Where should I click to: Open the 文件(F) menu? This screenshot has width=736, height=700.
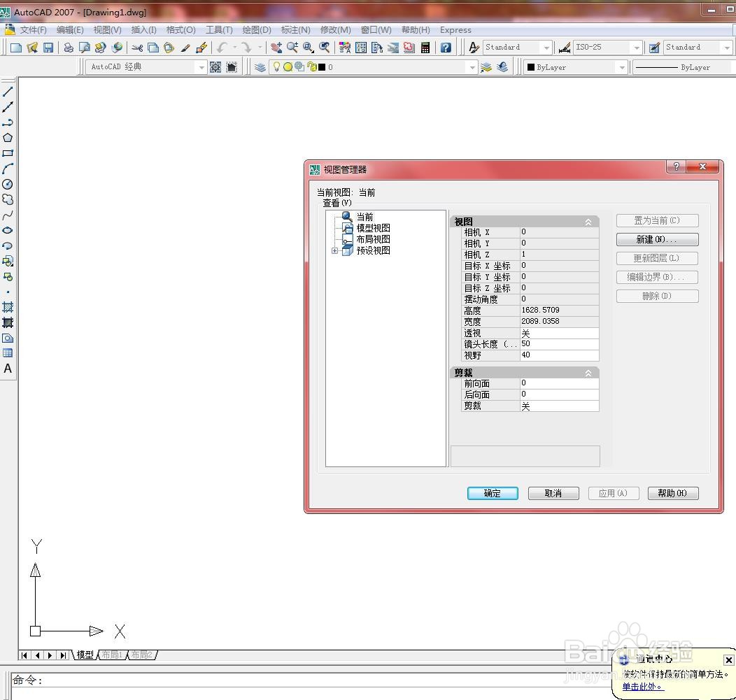pos(33,30)
